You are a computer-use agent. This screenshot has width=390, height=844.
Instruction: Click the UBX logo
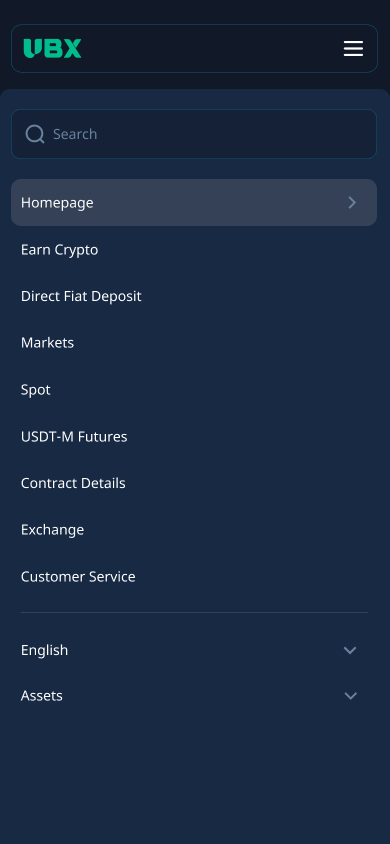click(52, 48)
